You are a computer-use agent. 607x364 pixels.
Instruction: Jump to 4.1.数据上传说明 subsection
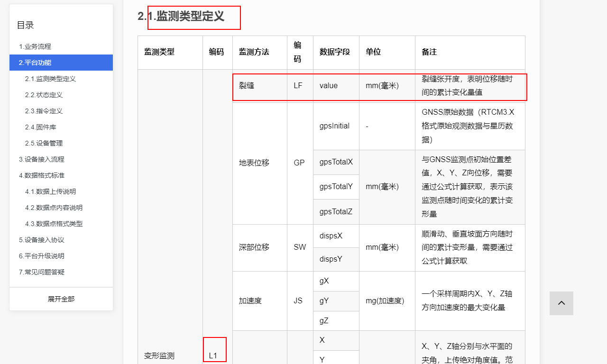(x=50, y=191)
